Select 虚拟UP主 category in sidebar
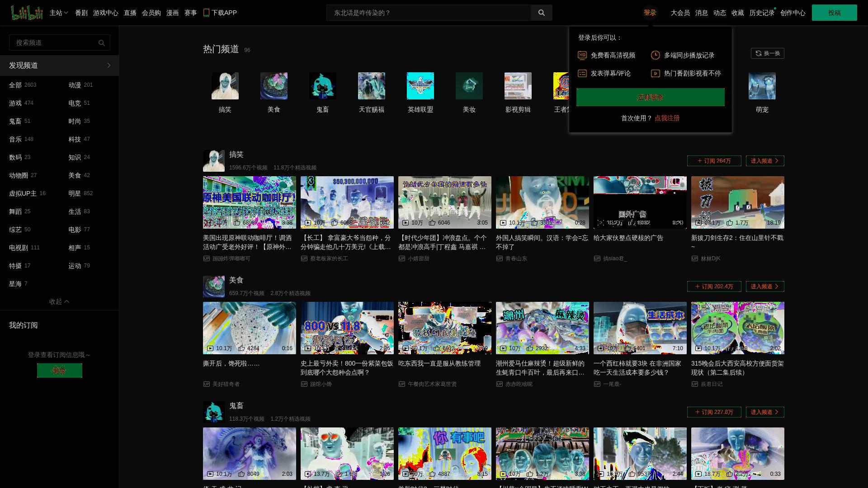868x488 pixels. [27, 193]
